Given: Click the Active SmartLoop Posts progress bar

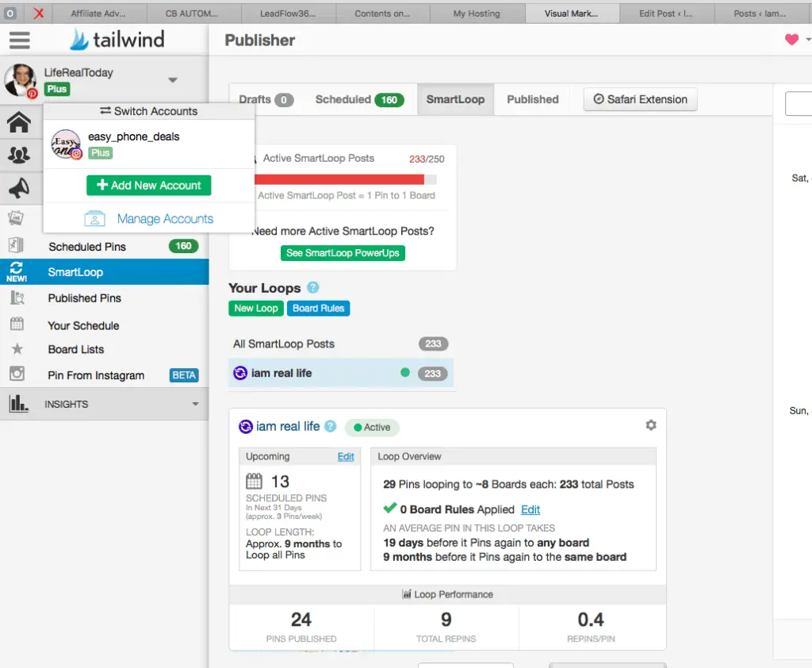Looking at the screenshot, I should [346, 179].
